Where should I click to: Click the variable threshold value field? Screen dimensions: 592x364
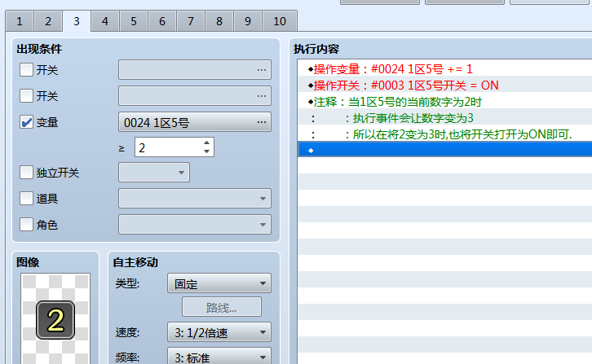169,147
